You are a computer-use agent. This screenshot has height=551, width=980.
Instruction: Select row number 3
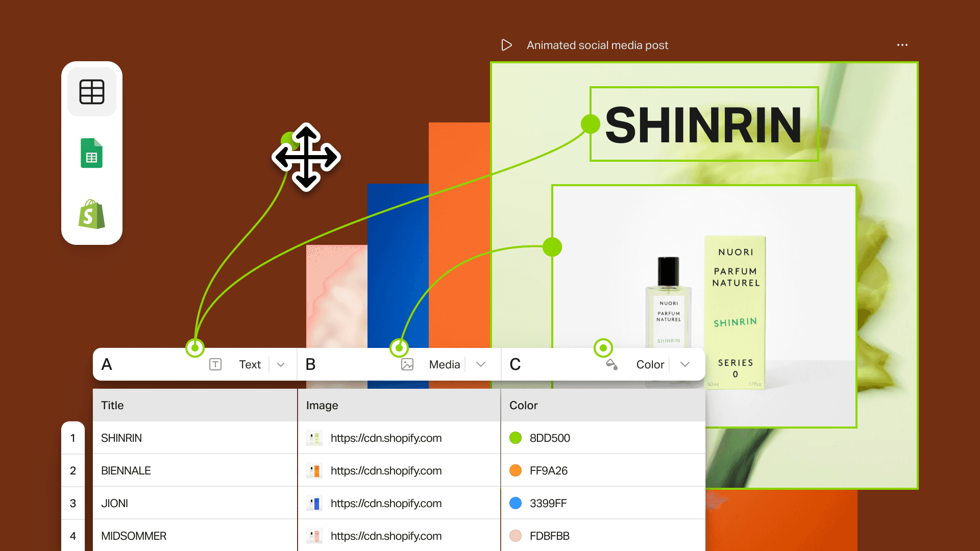73,503
